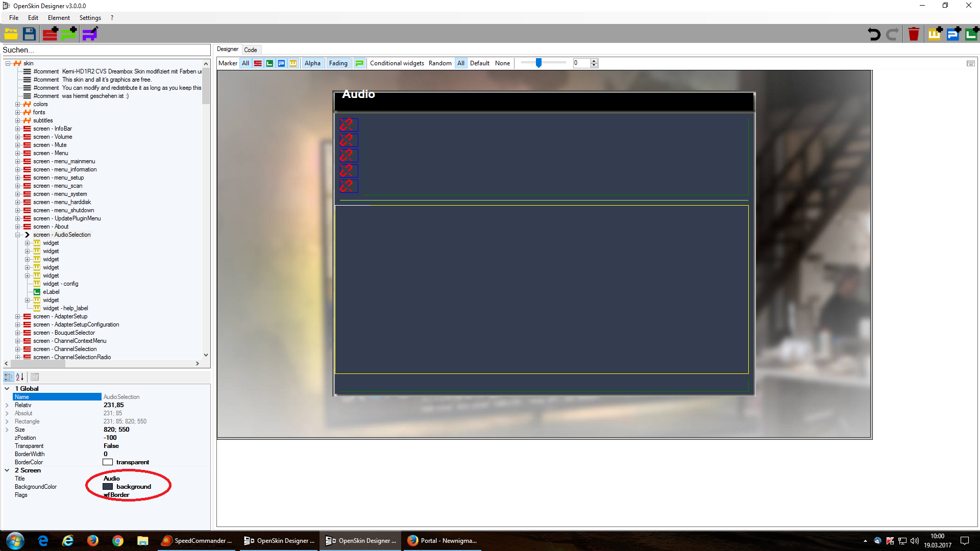Add a yellow widget element icon
The height and width of the screenshot is (551, 980).
pyautogui.click(x=935, y=34)
